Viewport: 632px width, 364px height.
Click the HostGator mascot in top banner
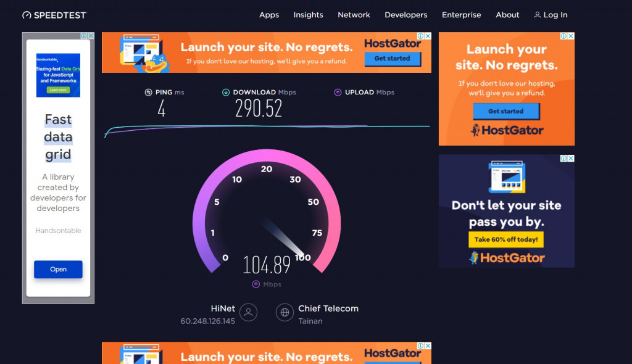[155, 64]
